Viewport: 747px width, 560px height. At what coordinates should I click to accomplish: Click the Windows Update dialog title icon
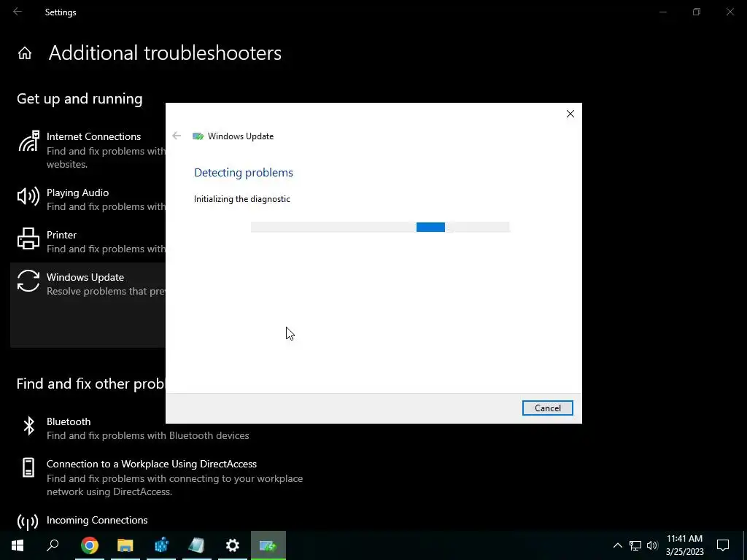coord(198,136)
